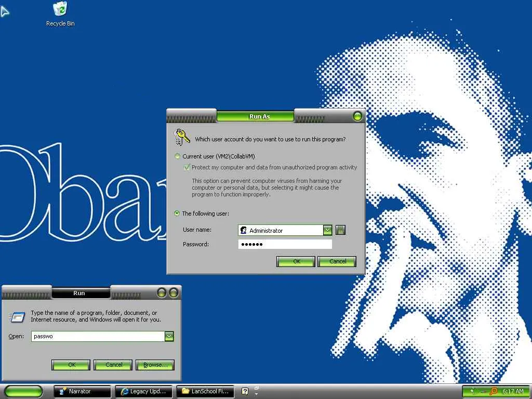Switch to Legacy Update taskbar item
Screen dimensions: 532x399
click(144, 391)
